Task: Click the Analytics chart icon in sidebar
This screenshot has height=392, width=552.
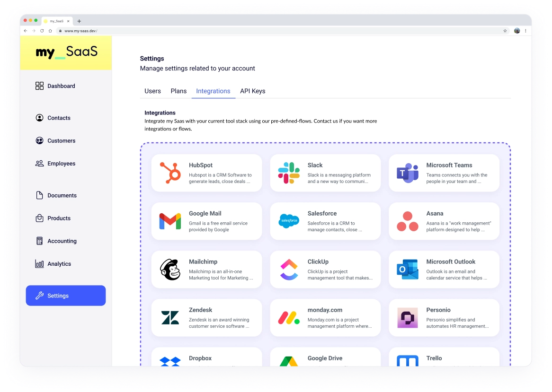Action: 40,264
